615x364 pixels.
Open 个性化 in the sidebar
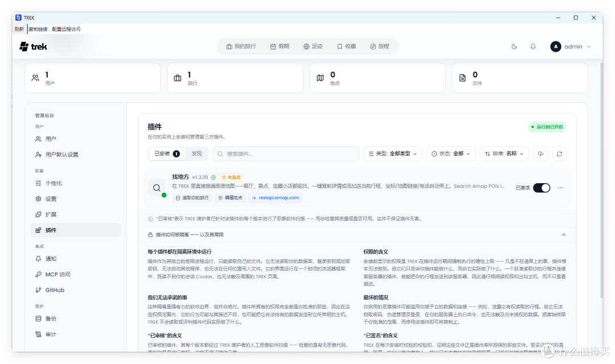pos(76,183)
